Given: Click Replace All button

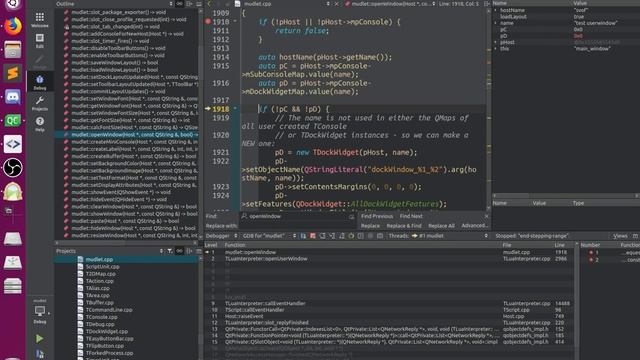Looking at the screenshot, I should coord(441,226).
